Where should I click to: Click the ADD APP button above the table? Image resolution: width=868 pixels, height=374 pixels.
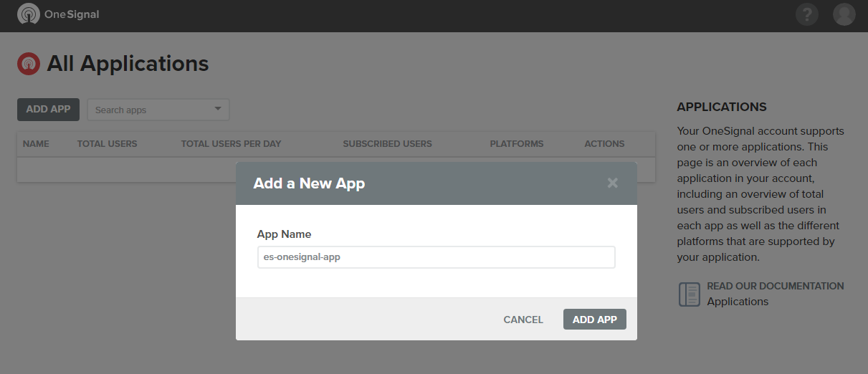(48, 110)
